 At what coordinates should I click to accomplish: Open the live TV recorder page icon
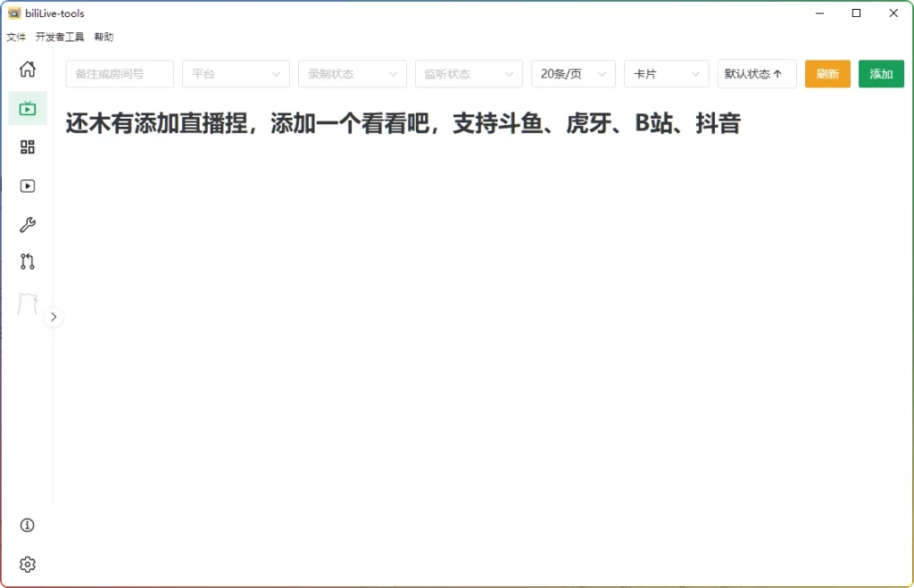[x=28, y=109]
